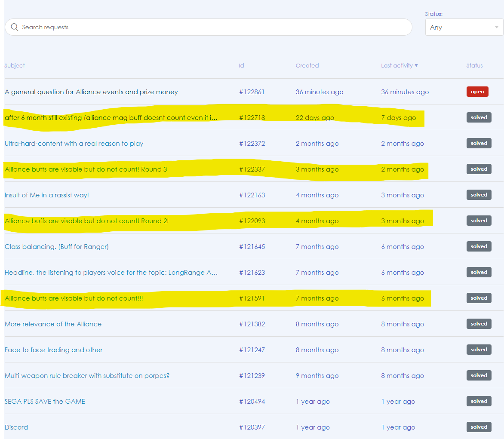Click solved badge for request #121645
This screenshot has width=504, height=439.
(x=479, y=246)
